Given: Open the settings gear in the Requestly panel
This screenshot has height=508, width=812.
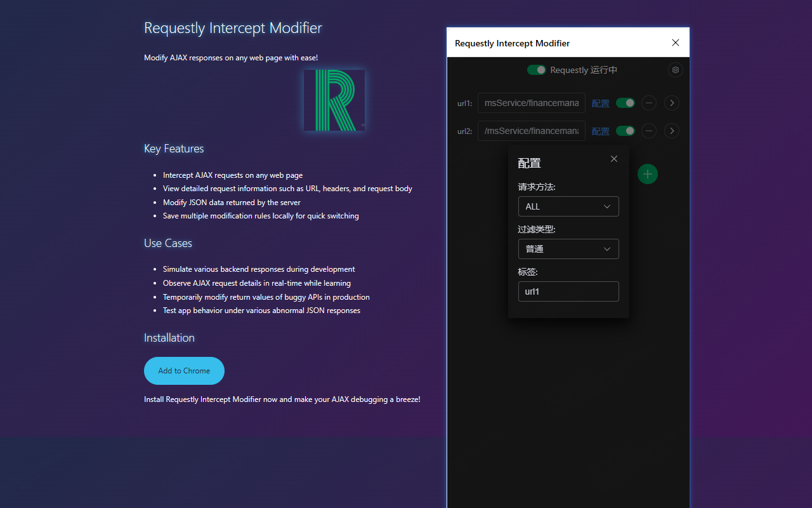Looking at the screenshot, I should pyautogui.click(x=676, y=70).
